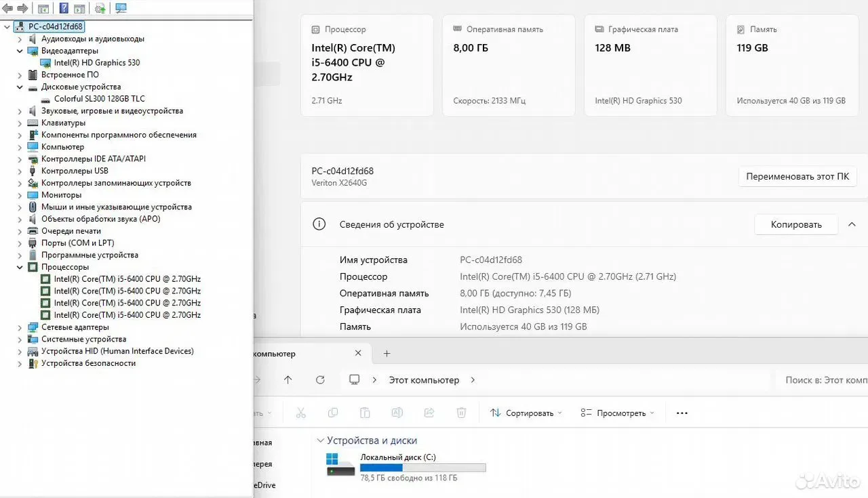The width and height of the screenshot is (868, 498).
Task: Click the Процессор info card
Action: coord(367,66)
